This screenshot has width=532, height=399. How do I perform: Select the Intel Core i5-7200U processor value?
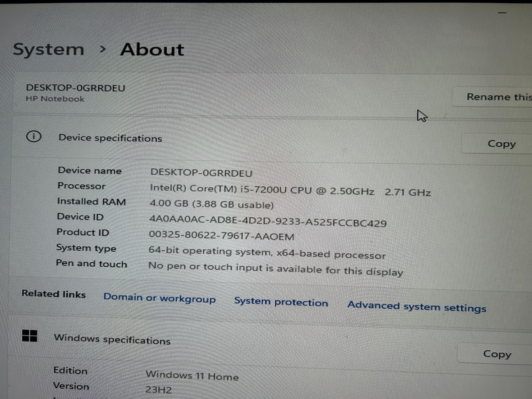(x=290, y=190)
